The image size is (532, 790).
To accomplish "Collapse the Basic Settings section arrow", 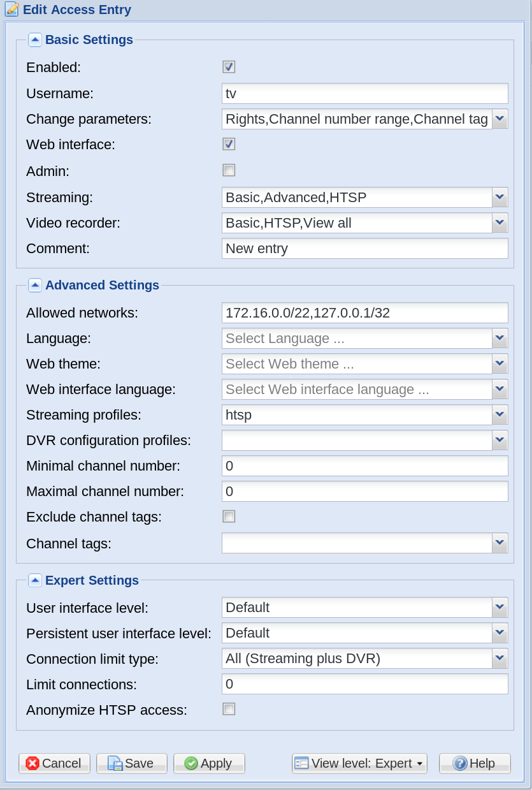I will coord(35,40).
